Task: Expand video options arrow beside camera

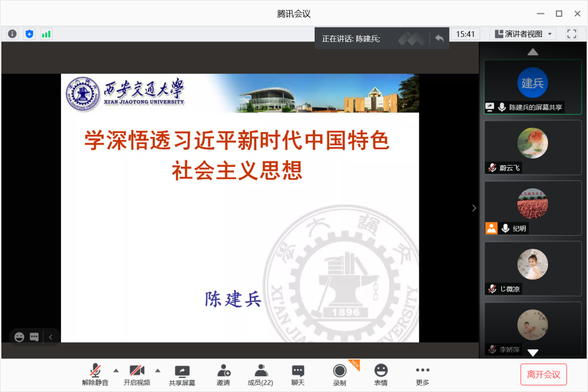Action: pos(158,371)
